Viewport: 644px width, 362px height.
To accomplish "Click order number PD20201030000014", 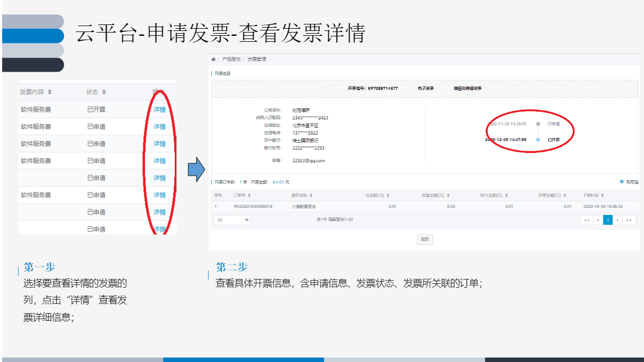I will 253,206.
